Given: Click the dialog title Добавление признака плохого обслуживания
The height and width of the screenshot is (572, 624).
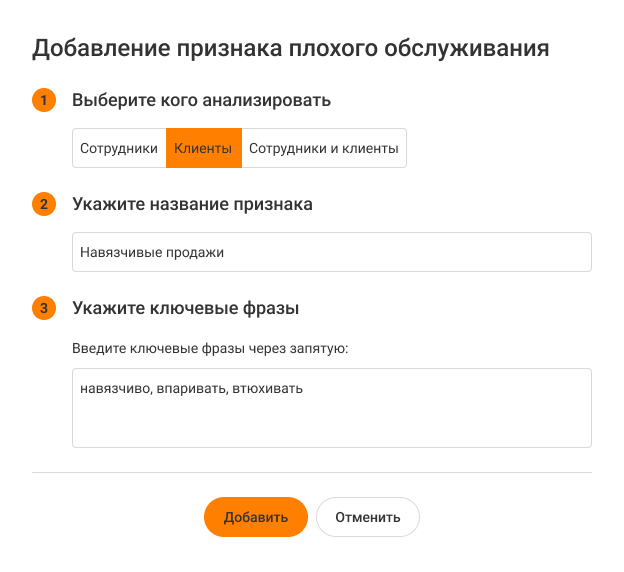Looking at the screenshot, I should pos(290,47).
